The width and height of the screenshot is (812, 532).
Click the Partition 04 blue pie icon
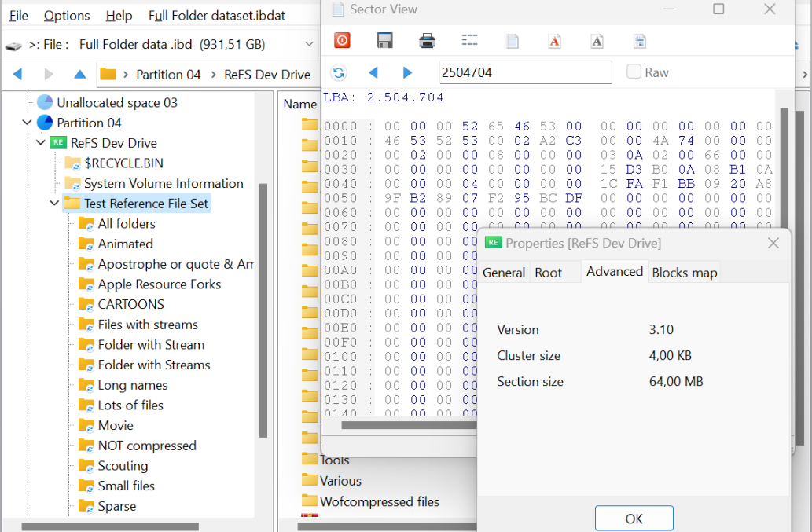[x=45, y=123]
